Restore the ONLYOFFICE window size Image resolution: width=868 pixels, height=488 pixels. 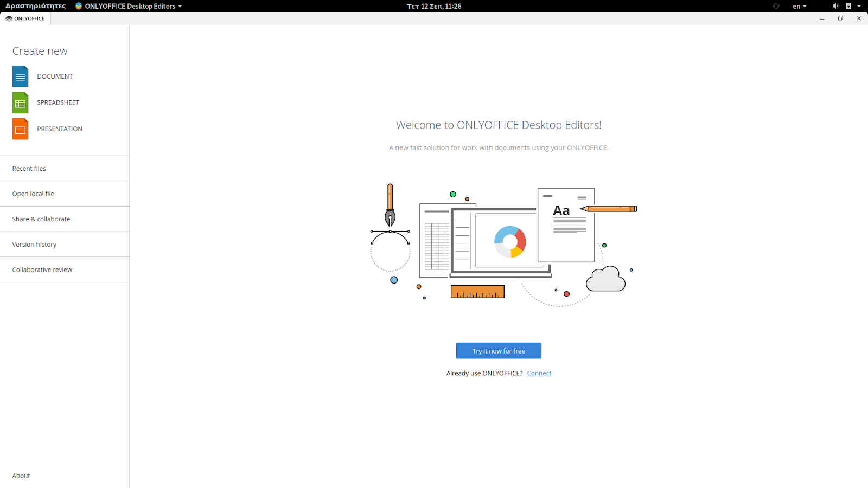coord(840,18)
